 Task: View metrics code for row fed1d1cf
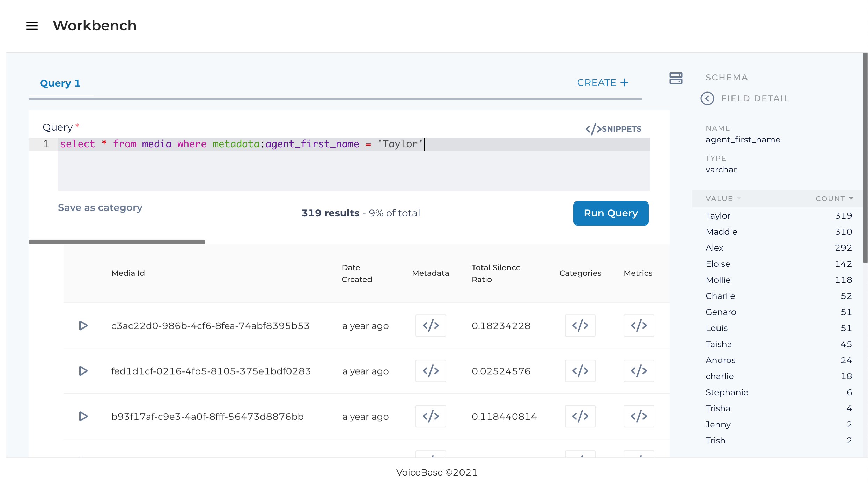click(x=639, y=371)
